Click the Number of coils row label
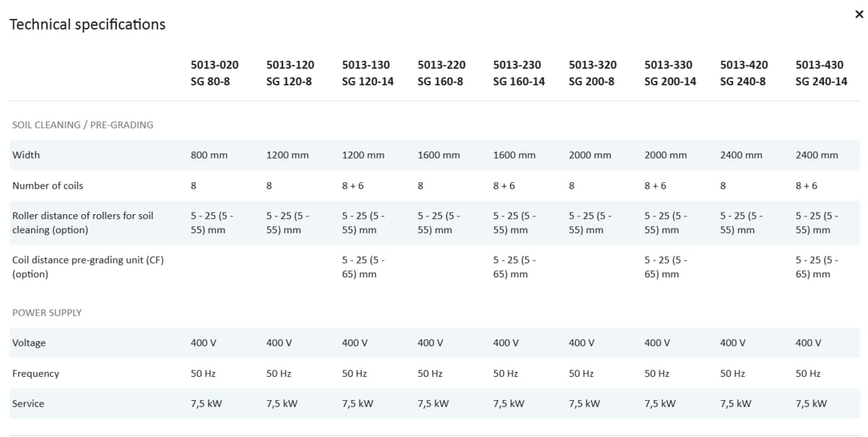868x437 pixels. (48, 186)
